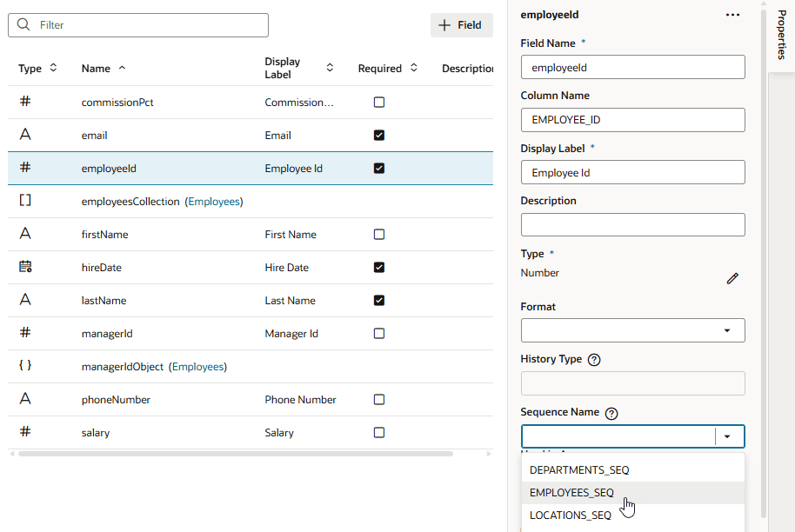Sort by the Type column arrows
Screen dimensions: 795x532
(53, 68)
